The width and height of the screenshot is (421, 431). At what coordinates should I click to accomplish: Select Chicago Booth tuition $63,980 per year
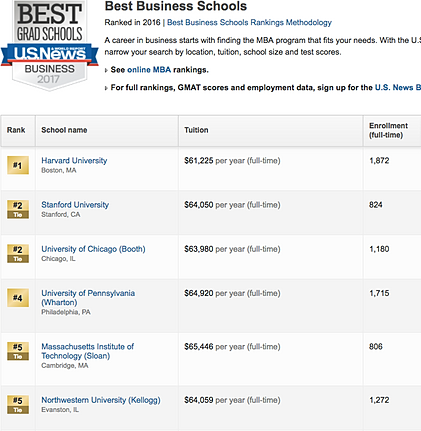[x=232, y=249]
